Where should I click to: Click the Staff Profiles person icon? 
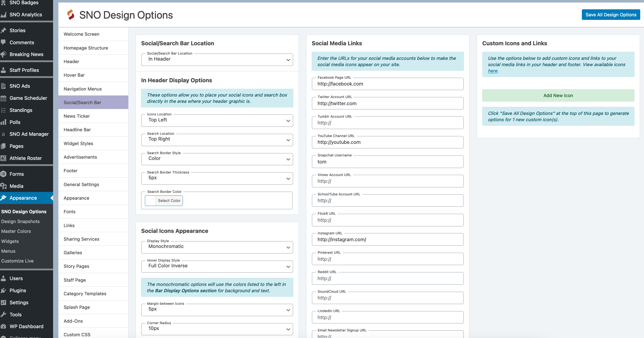3,70
